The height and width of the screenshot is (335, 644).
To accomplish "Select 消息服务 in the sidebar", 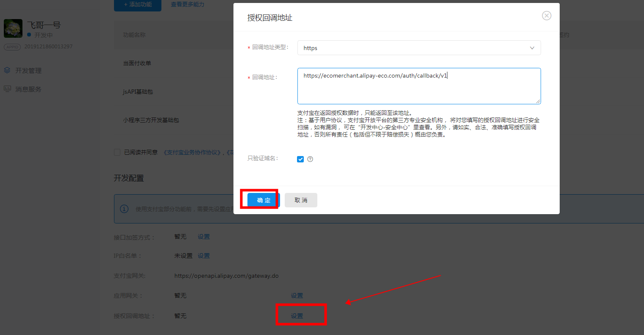I will click(28, 89).
